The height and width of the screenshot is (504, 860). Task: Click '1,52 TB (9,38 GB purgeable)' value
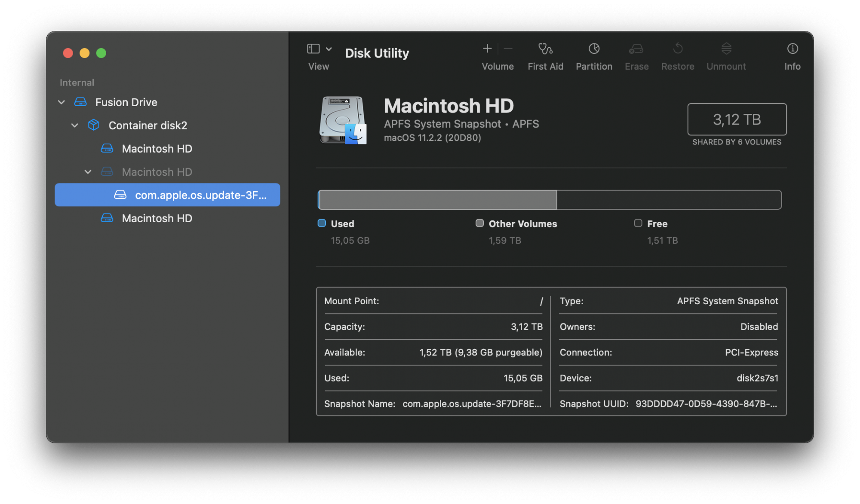pos(481,353)
